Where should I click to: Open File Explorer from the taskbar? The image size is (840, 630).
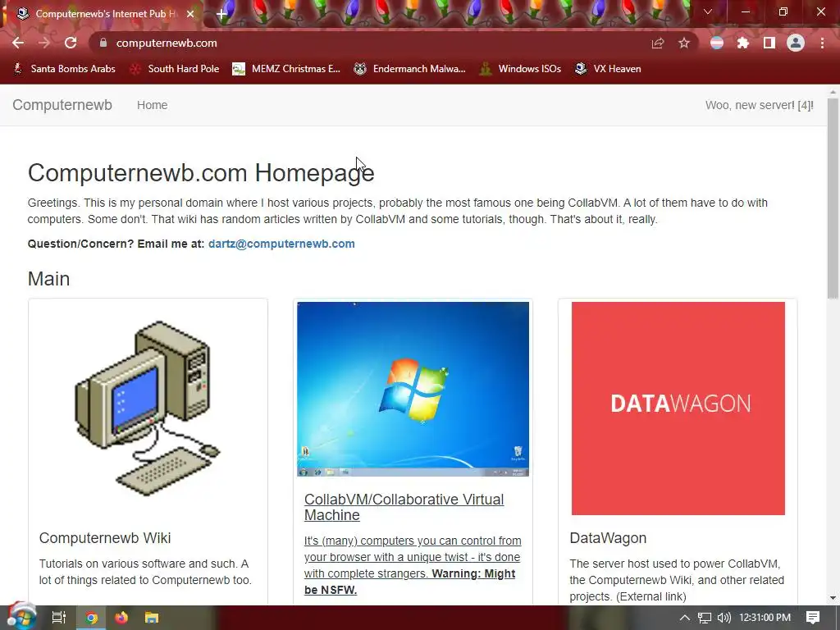(x=152, y=618)
